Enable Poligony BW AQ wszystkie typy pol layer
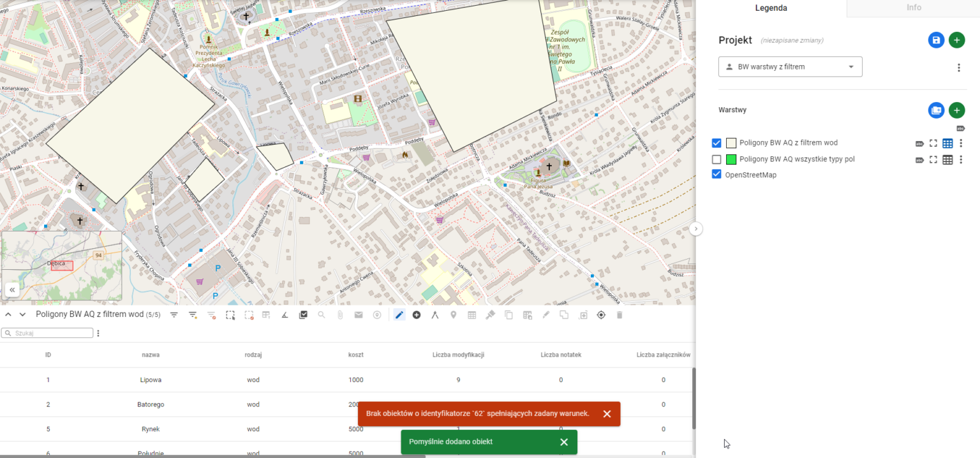The image size is (980, 458). 716,159
